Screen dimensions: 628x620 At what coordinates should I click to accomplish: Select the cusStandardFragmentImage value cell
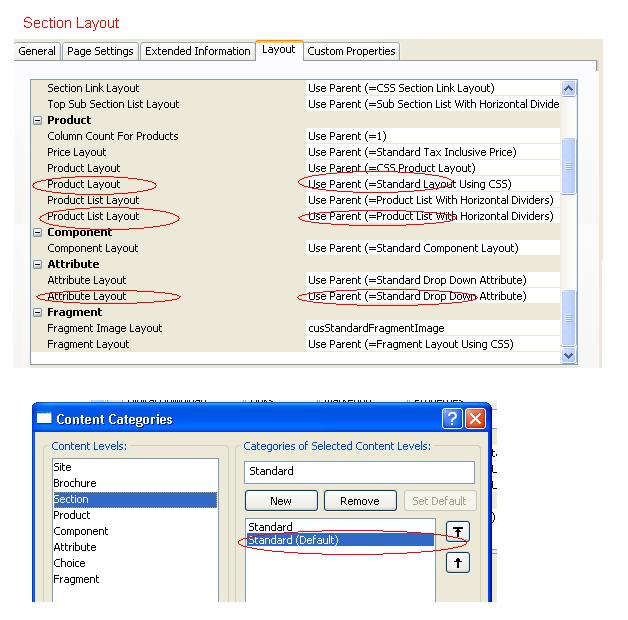(x=430, y=328)
